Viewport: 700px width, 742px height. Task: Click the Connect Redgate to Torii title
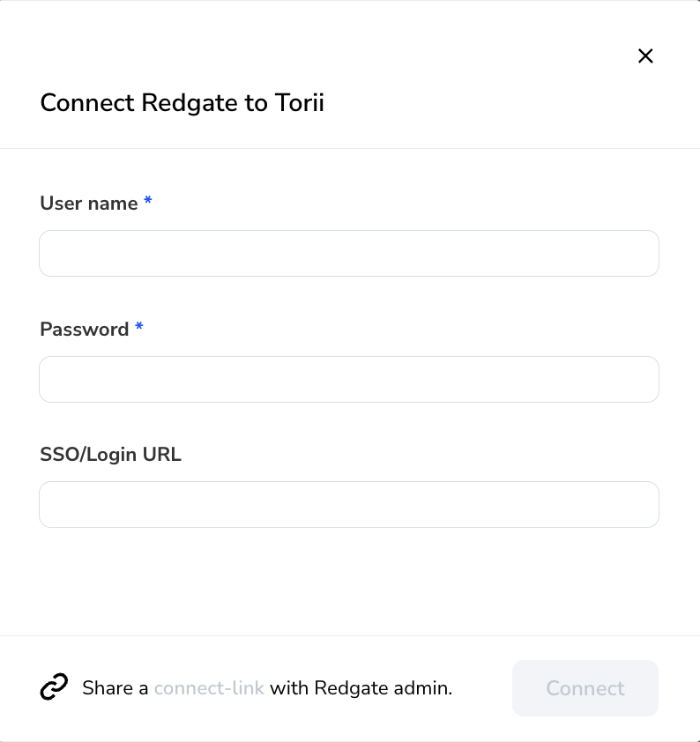[182, 103]
